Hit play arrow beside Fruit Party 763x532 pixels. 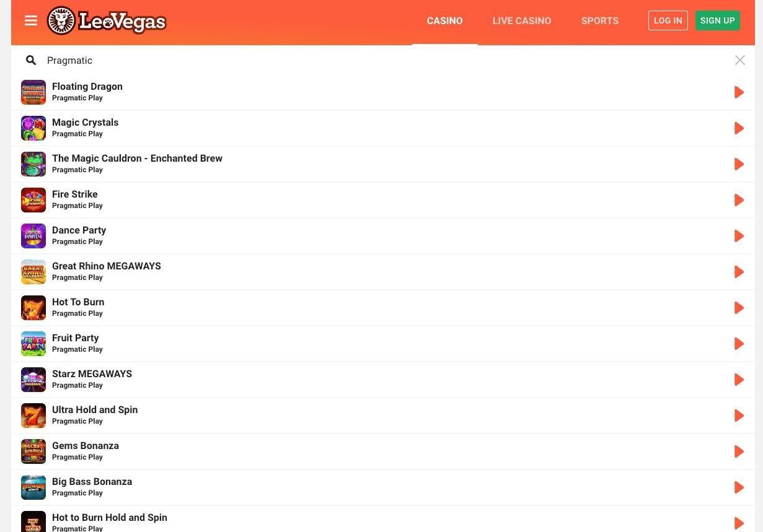(738, 344)
